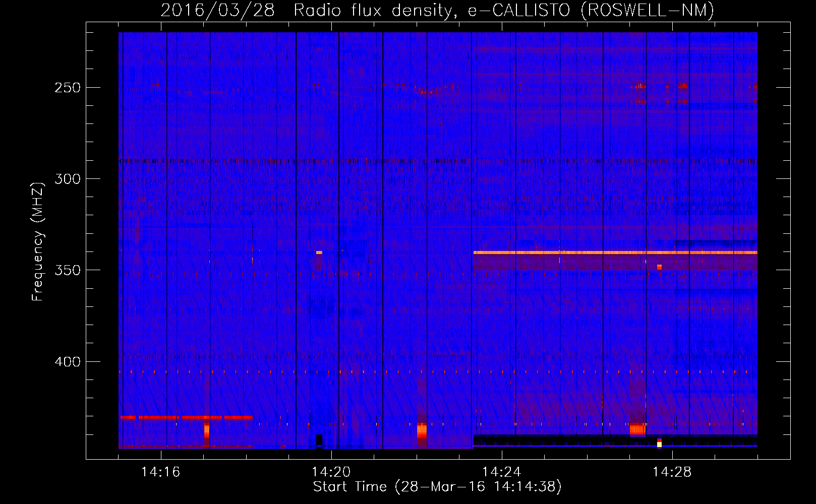Click the "Frequency (MHZ)" axis label
This screenshot has height=504, width=816.
pos(38,241)
